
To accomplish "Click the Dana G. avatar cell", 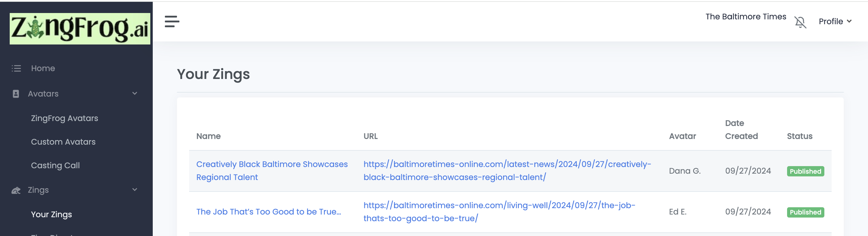I will point(685,171).
